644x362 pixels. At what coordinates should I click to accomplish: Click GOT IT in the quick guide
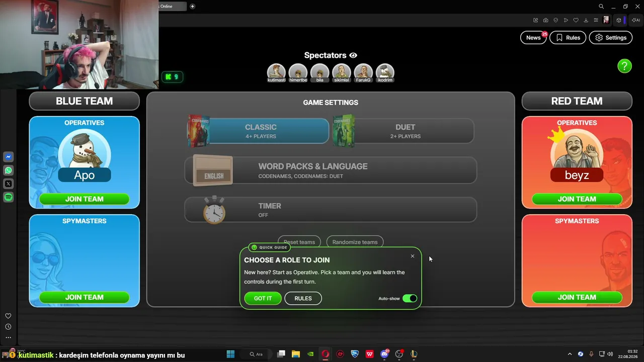263,299
